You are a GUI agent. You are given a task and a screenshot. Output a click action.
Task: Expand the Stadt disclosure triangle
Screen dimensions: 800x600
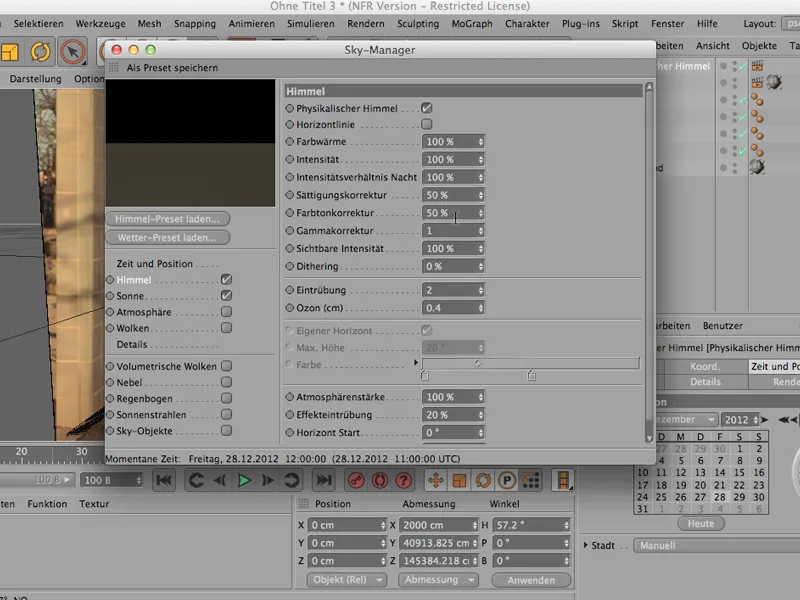click(586, 546)
